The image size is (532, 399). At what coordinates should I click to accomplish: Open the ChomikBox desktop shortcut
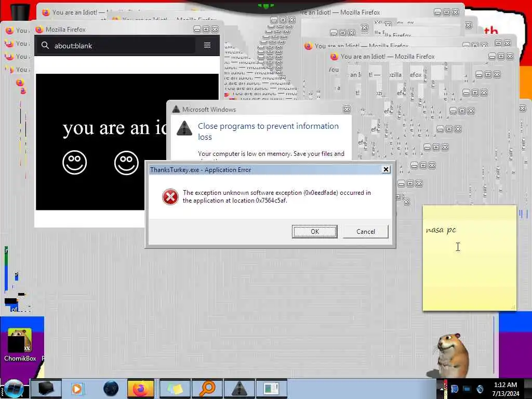20,344
